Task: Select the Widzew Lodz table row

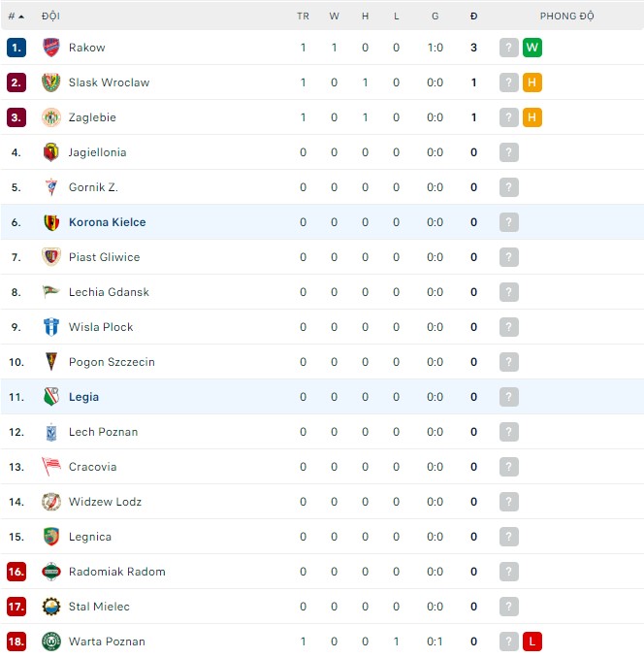Action: [x=322, y=502]
